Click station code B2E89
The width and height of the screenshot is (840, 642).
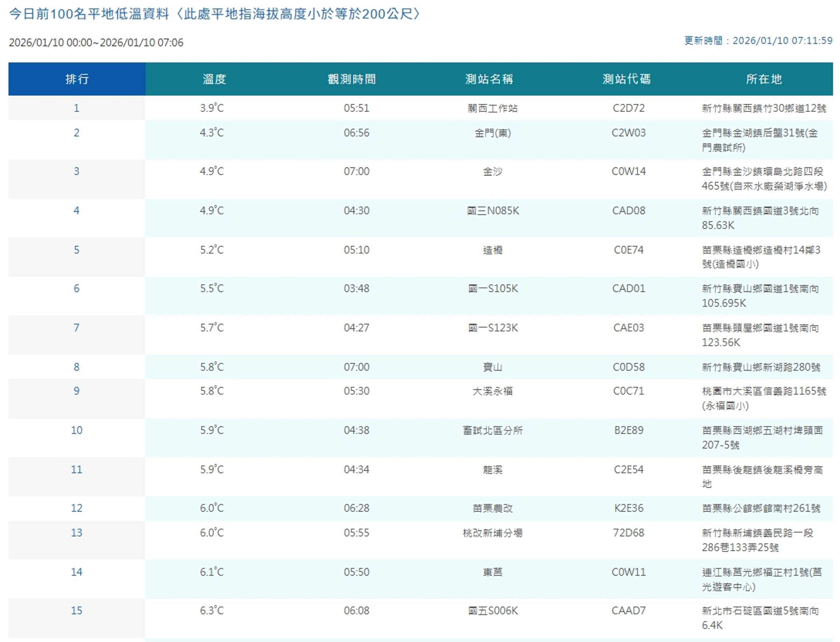(628, 431)
